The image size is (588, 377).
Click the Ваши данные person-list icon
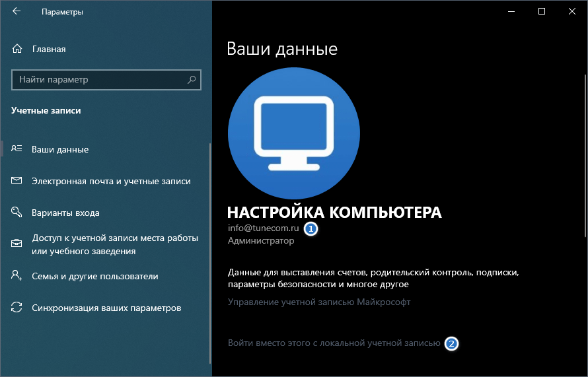(x=17, y=149)
